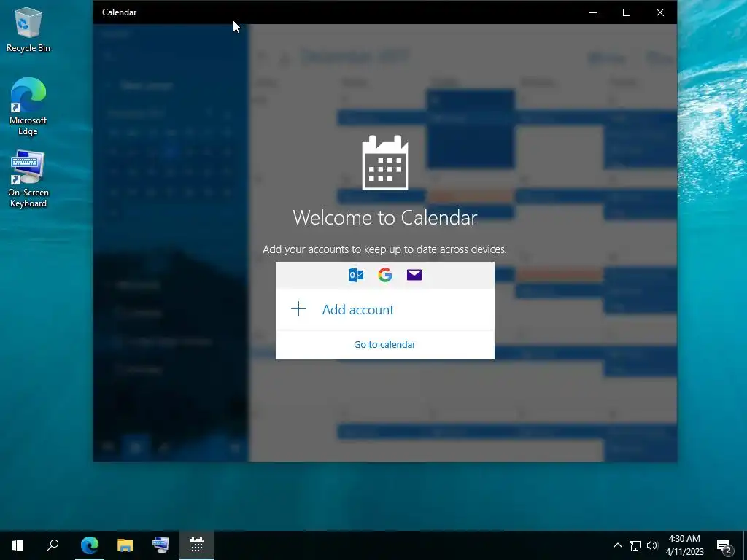Click the Google account icon

click(385, 275)
